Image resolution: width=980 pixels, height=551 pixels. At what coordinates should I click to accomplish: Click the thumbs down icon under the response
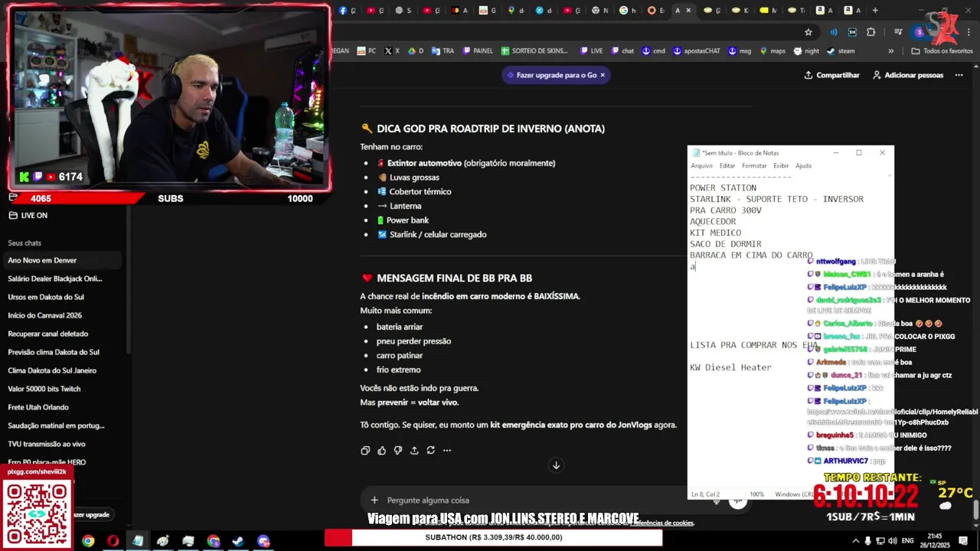click(x=397, y=451)
